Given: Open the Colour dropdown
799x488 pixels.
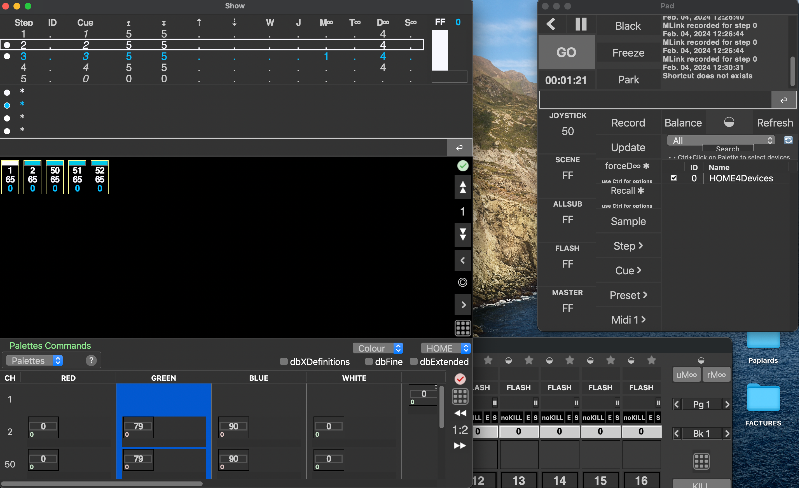Looking at the screenshot, I should (379, 348).
